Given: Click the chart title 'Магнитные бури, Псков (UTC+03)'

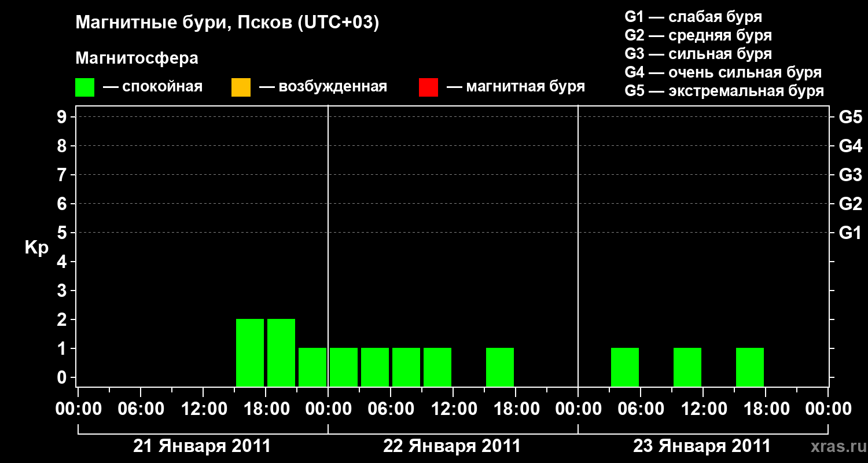Looking at the screenshot, I should (227, 23).
